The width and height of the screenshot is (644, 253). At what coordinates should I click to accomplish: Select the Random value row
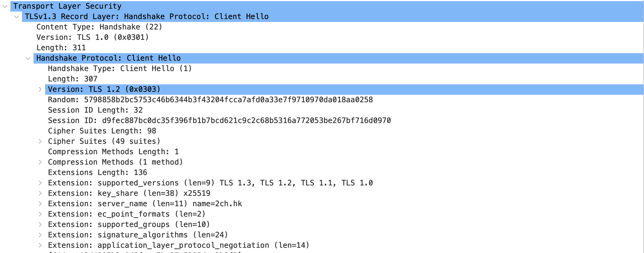(x=344, y=100)
